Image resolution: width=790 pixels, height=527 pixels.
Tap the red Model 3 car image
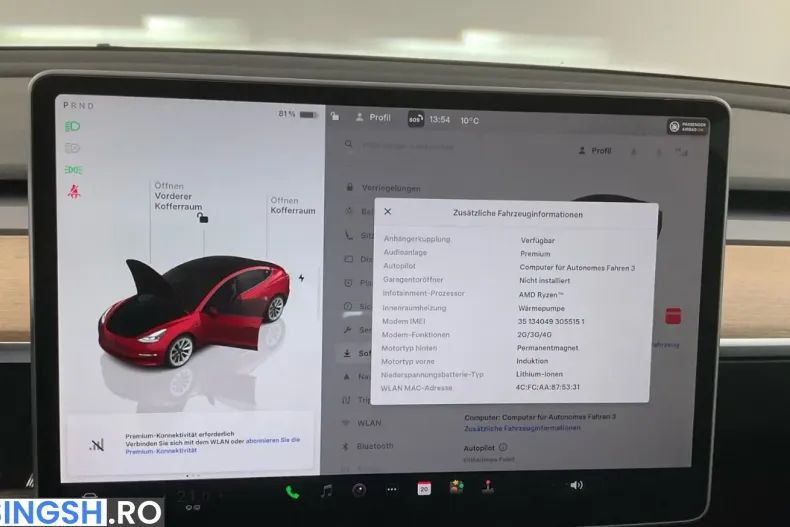pos(194,312)
